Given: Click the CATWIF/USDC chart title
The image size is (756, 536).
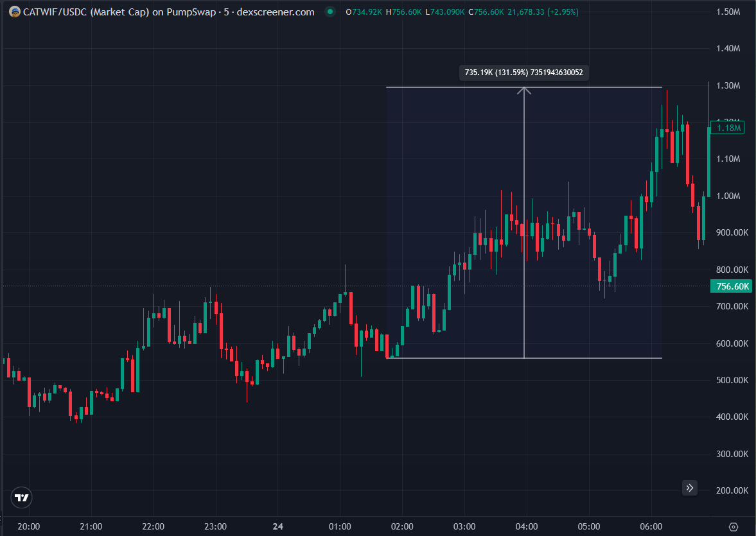Looking at the screenshot, I should pyautogui.click(x=168, y=12).
